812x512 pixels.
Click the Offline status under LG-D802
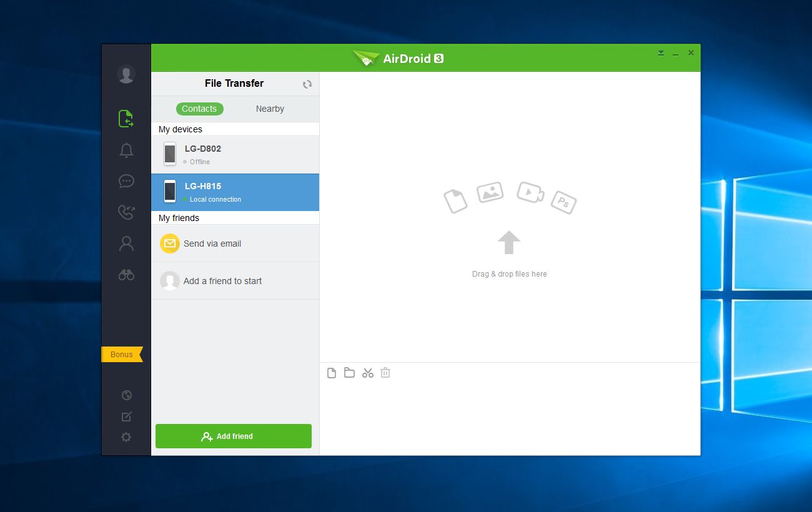(x=200, y=162)
